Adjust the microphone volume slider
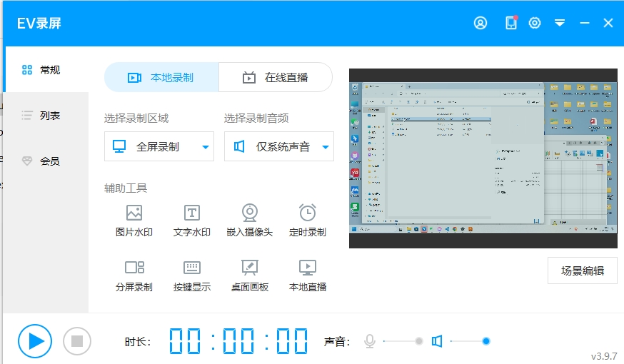This screenshot has width=624, height=364. click(403, 341)
